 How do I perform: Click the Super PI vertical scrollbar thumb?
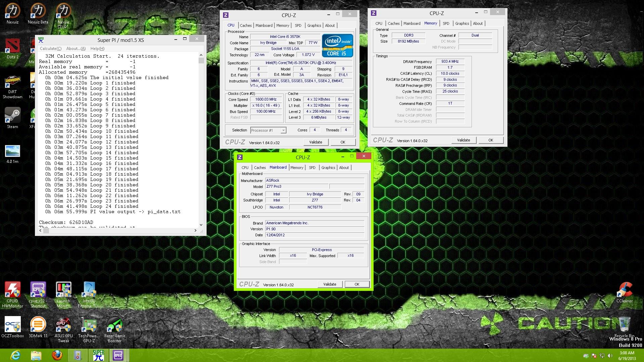click(x=201, y=60)
